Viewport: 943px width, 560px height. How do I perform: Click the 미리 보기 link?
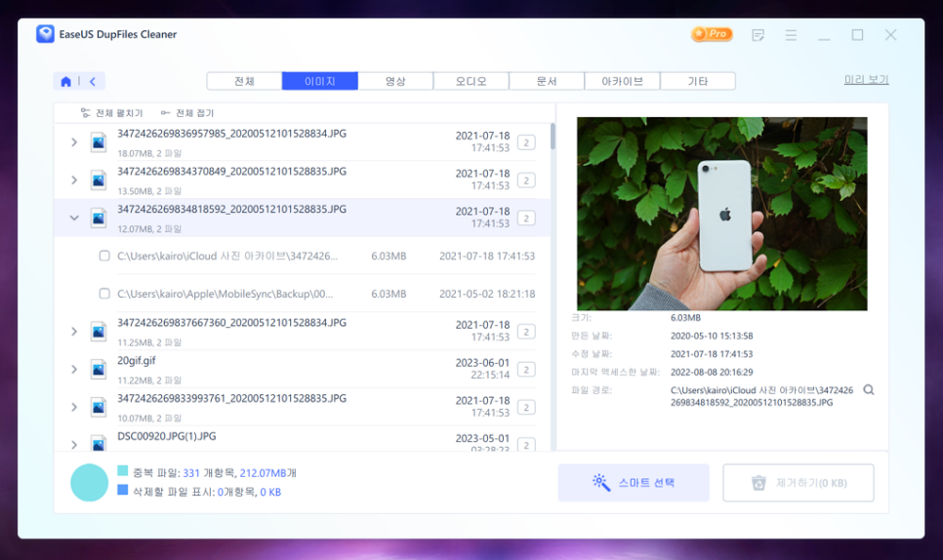pos(866,80)
